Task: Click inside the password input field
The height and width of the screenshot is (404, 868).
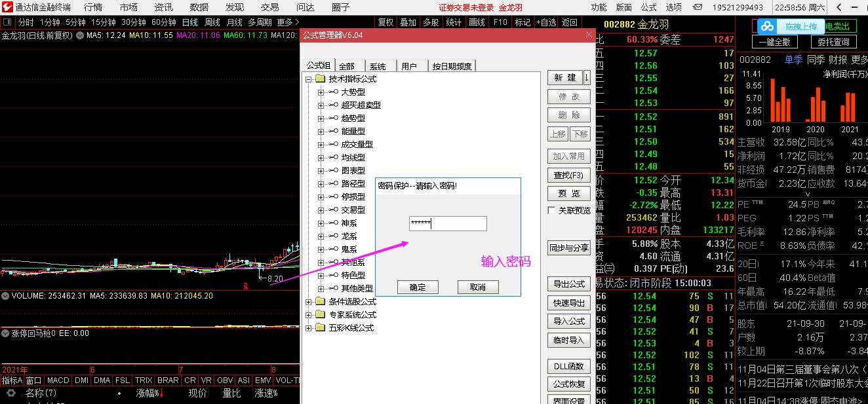Action: coord(448,223)
